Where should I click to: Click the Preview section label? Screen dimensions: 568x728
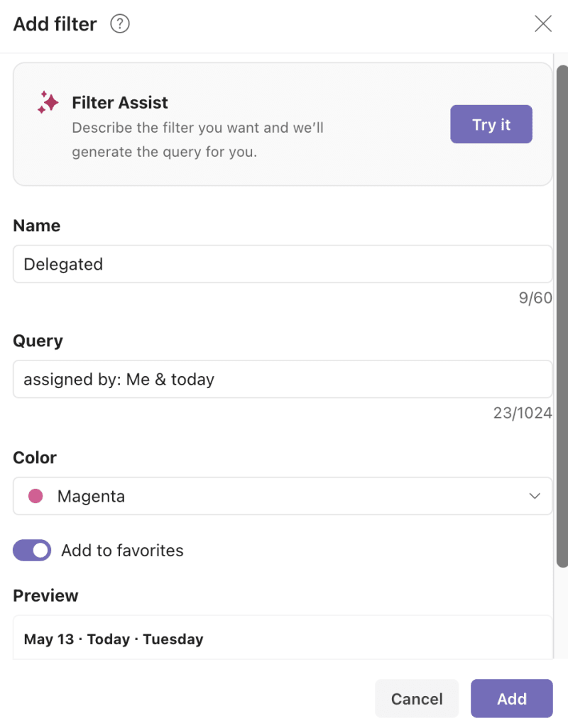(x=45, y=595)
